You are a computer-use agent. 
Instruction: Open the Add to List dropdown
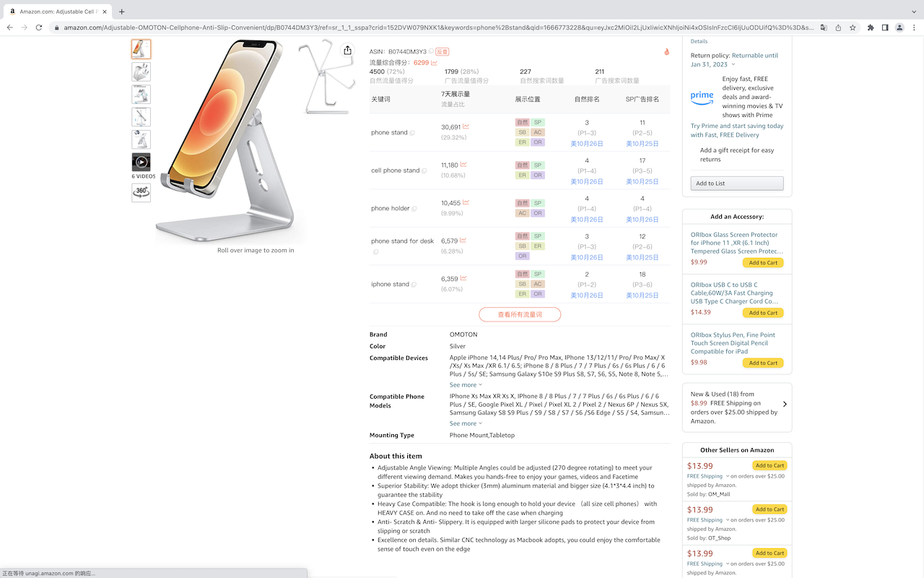737,184
